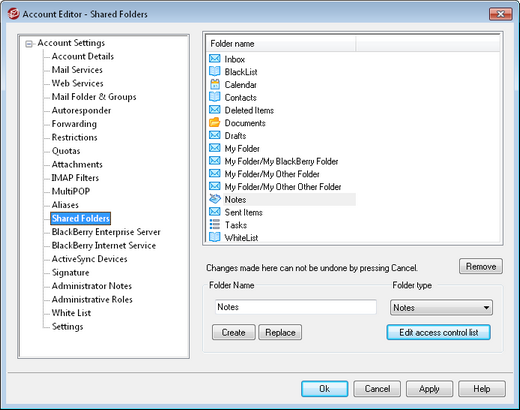This screenshot has width=520, height=410.
Task: Click the Contacts book icon
Action: coord(215,97)
